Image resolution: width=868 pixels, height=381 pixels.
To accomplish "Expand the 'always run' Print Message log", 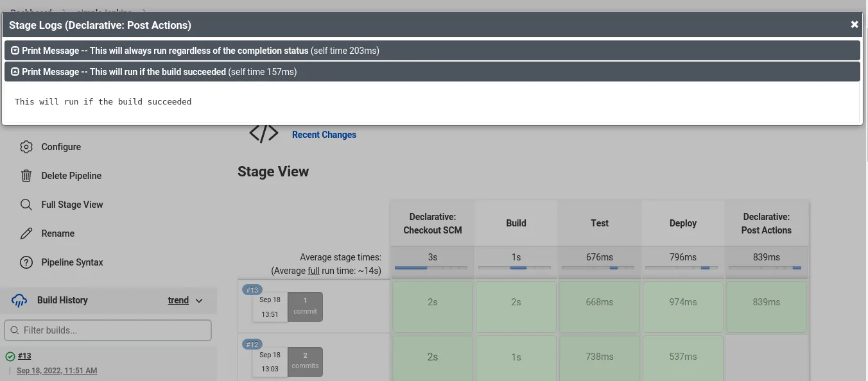I will point(15,51).
